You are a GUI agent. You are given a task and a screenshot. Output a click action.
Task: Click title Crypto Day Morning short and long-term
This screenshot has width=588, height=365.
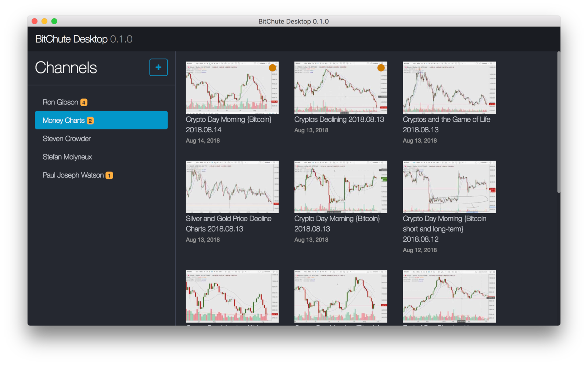click(445, 229)
